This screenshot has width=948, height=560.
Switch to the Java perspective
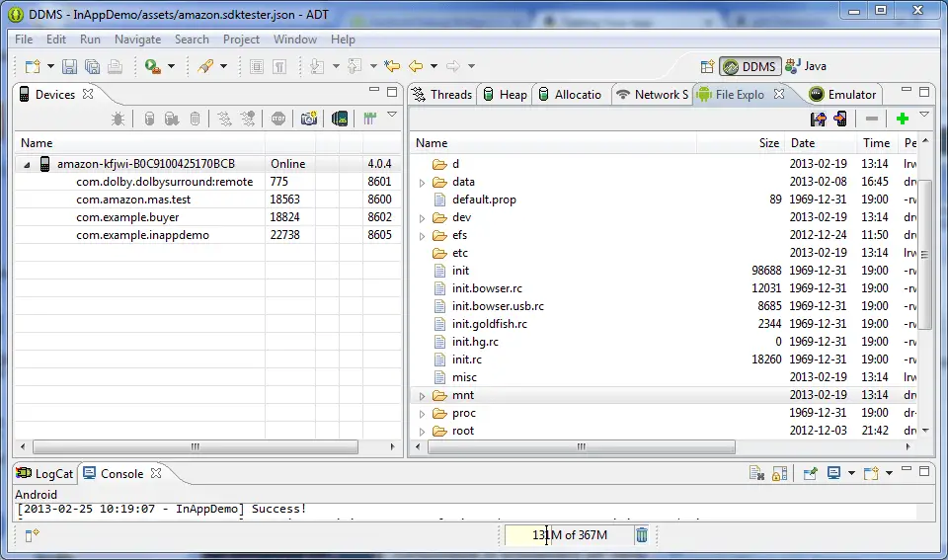[806, 66]
